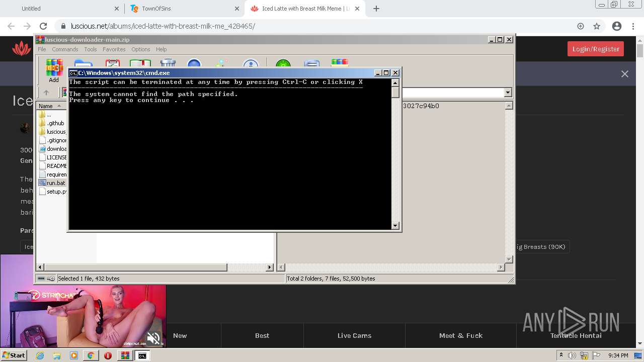The height and width of the screenshot is (362, 644).
Task: Select the .github folder in WinRAR
Action: (52, 123)
